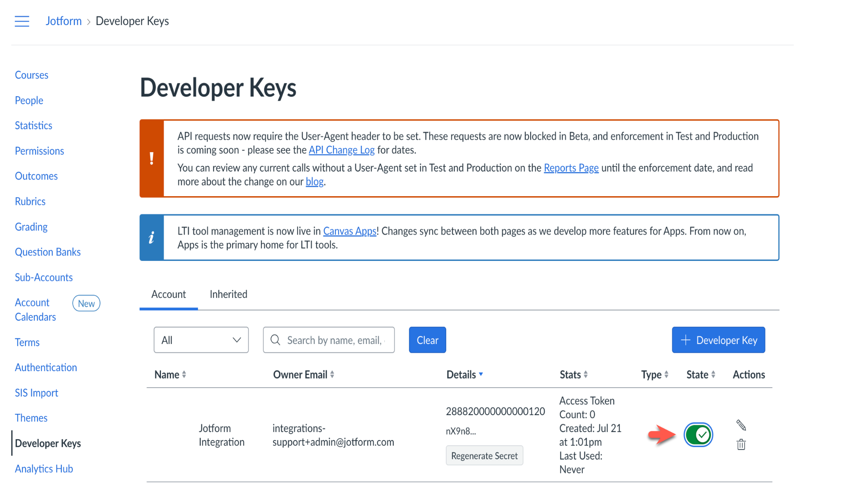
Task: Switch to the Inherited tab
Action: coord(228,294)
